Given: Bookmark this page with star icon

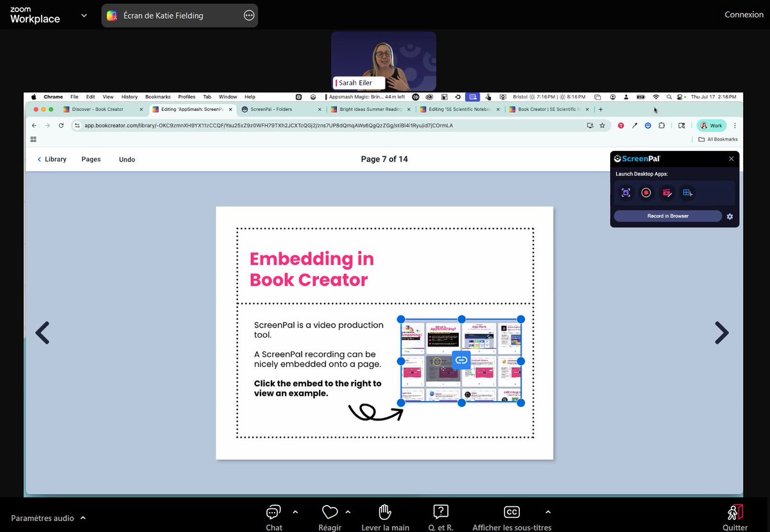Looking at the screenshot, I should pos(602,125).
